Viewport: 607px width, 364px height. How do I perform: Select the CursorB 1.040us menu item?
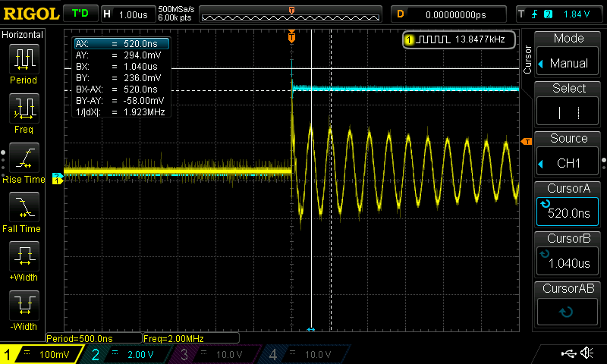(568, 254)
